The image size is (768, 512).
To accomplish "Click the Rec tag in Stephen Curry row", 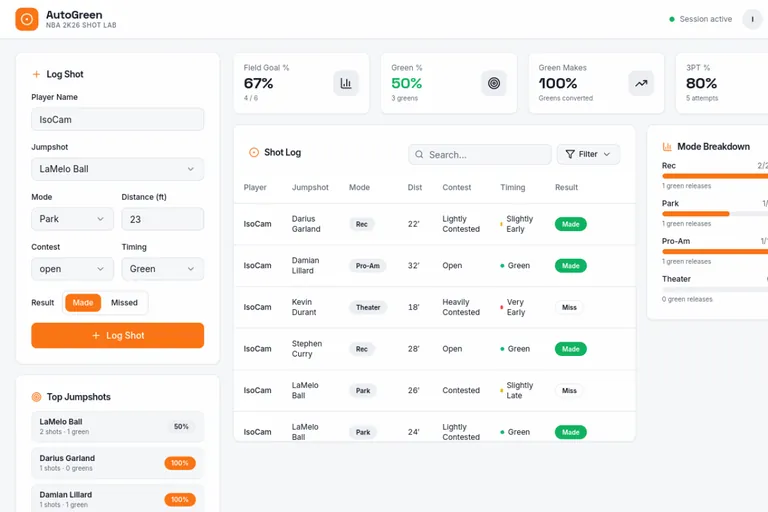I will (361, 349).
